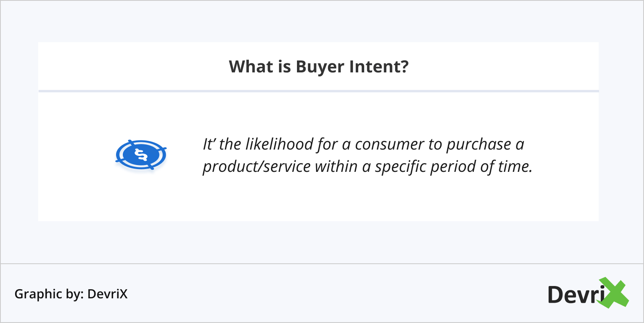This screenshot has height=323, width=644.
Task: Click the "DevriX" name in the credit line
Action: click(x=107, y=294)
